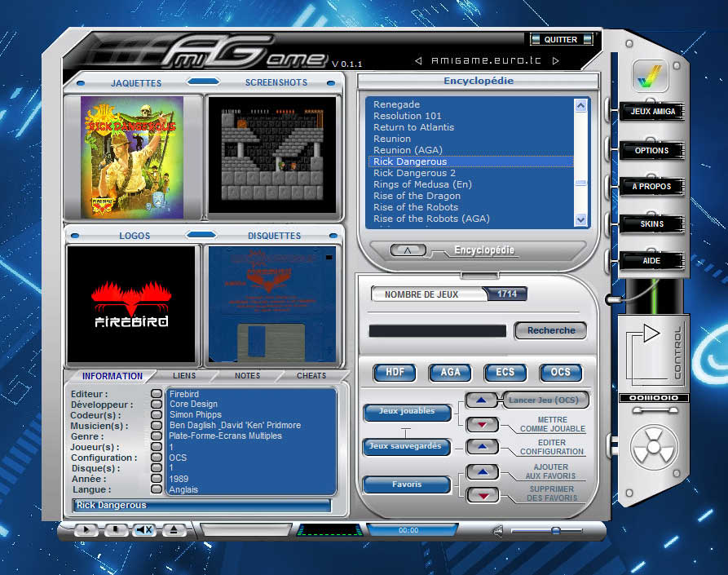Image resolution: width=728 pixels, height=575 pixels.
Task: Open the OPTIONS menu
Action: tap(652, 151)
